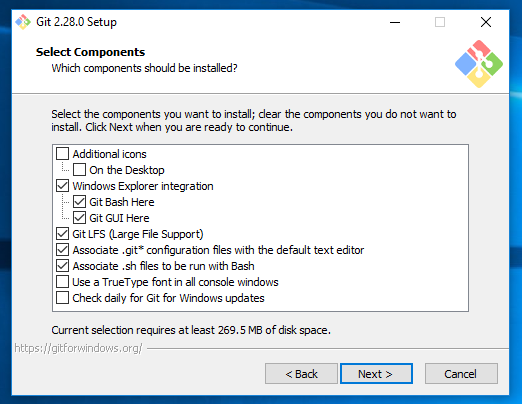Click the large Git logo in header
522x404 pixels.
click(x=479, y=64)
